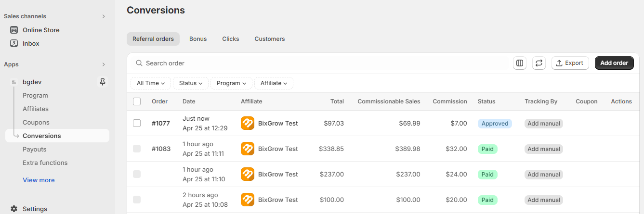
Task: Click the Date column header
Action: click(x=189, y=101)
